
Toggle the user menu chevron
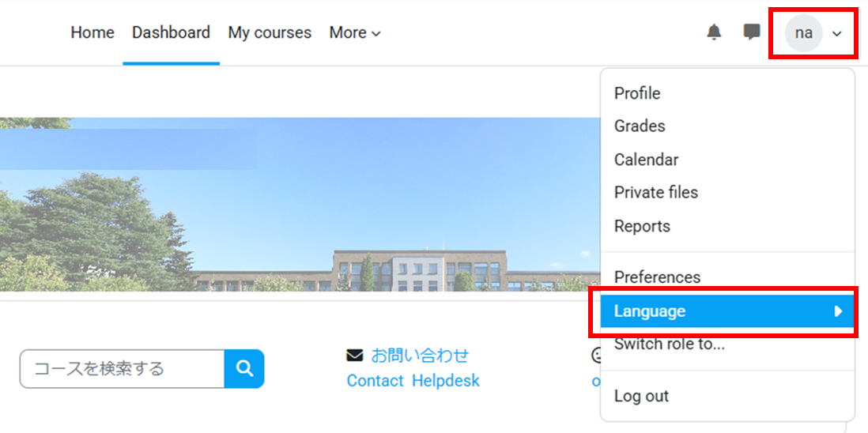pos(837,34)
